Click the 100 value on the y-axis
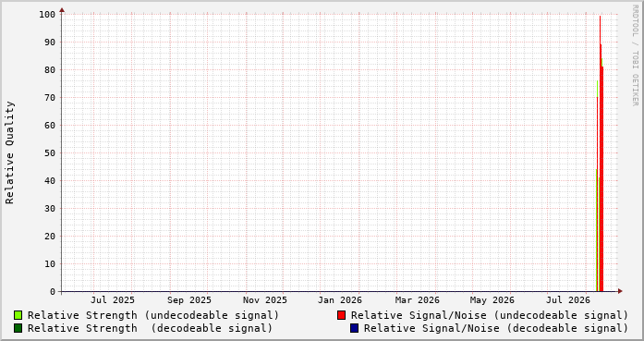Screen dimensions: 644x341 click(x=47, y=15)
